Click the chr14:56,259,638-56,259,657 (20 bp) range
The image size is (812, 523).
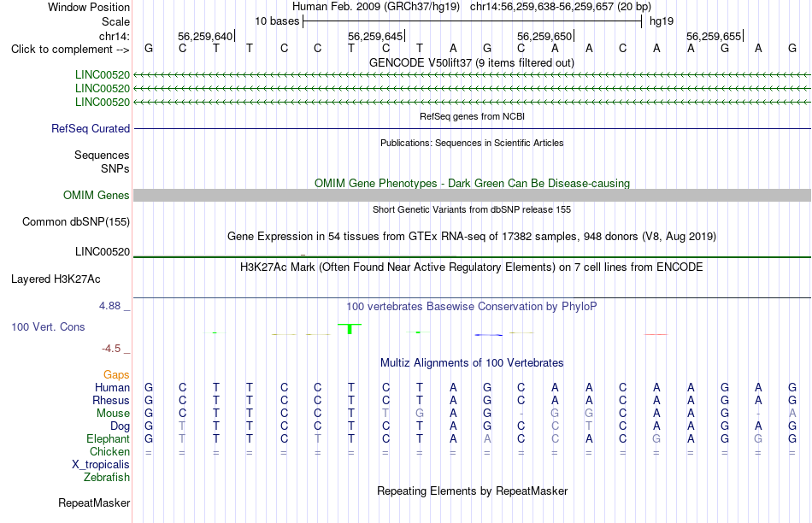561,7
